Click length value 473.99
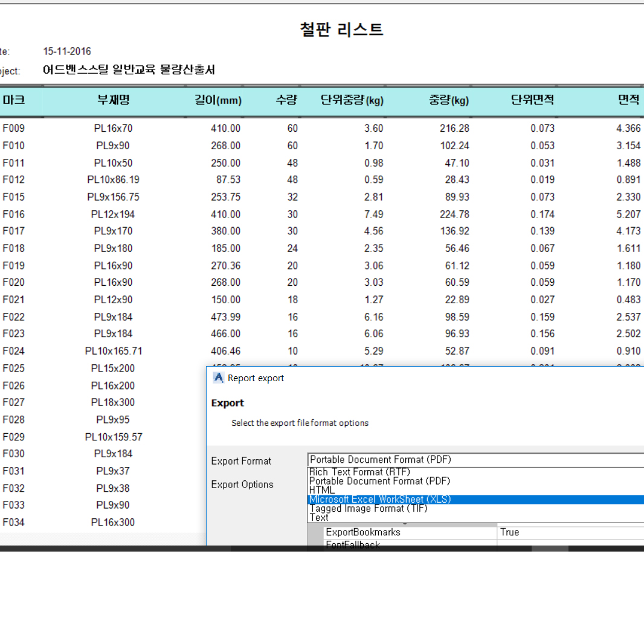The width and height of the screenshot is (644, 644). click(x=226, y=317)
